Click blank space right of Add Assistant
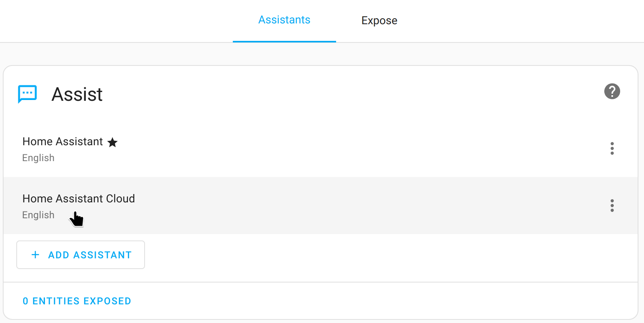The width and height of the screenshot is (644, 323). click(358, 255)
